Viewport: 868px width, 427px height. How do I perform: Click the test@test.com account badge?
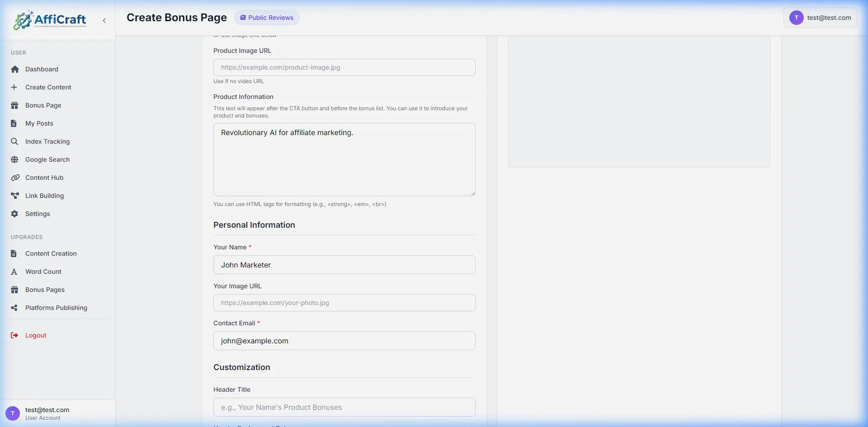(820, 18)
